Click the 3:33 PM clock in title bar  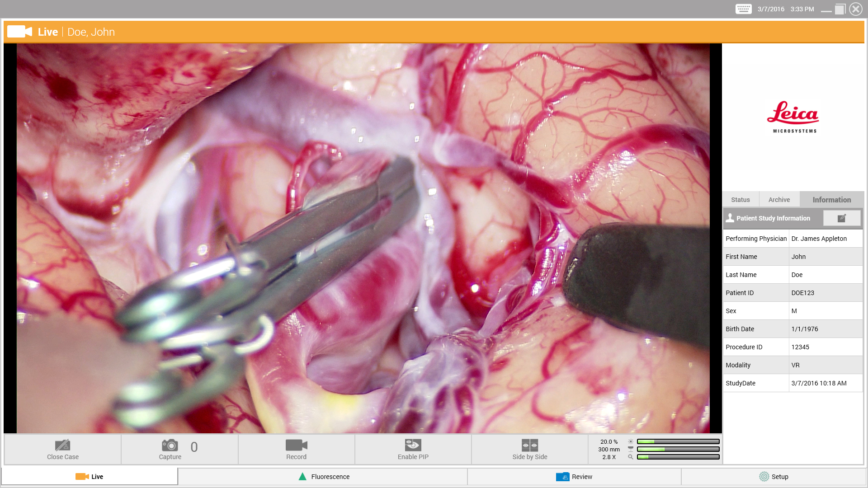click(802, 9)
